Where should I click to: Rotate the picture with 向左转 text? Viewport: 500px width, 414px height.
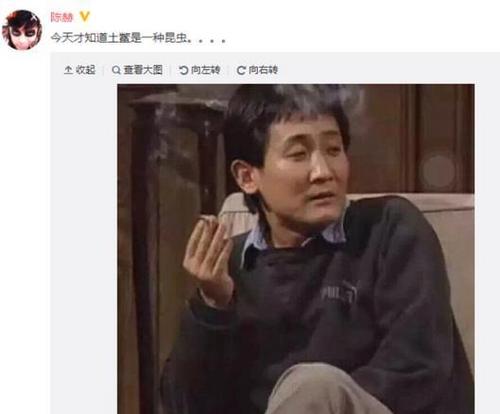click(205, 70)
